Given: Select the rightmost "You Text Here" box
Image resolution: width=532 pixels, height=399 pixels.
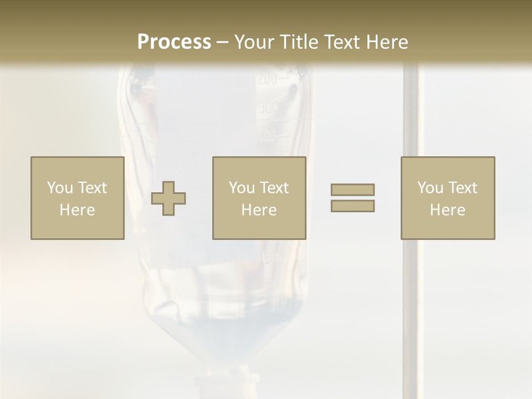Looking at the screenshot, I should pyautogui.click(x=448, y=198).
